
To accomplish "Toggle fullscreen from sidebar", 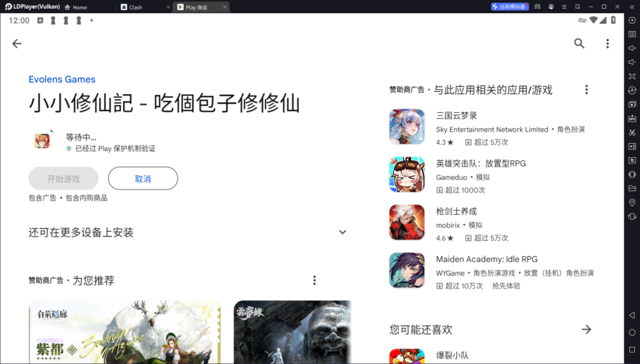I will pyautogui.click(x=632, y=76).
